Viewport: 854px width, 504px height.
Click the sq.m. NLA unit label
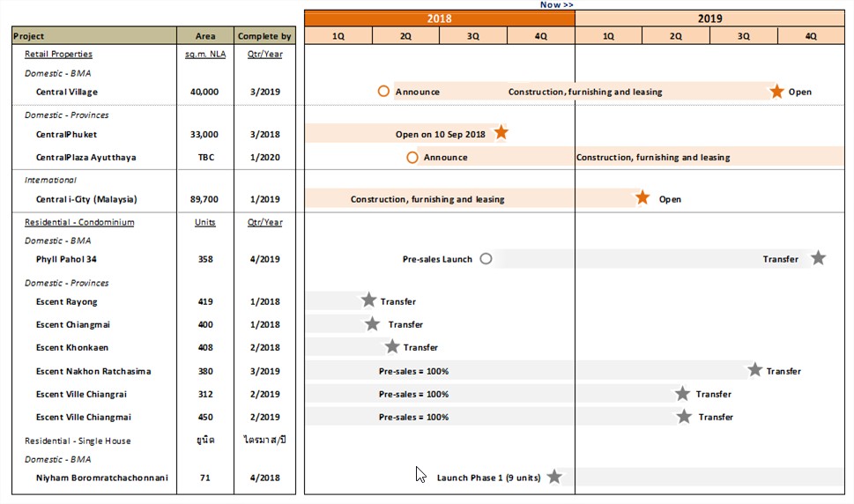[205, 54]
